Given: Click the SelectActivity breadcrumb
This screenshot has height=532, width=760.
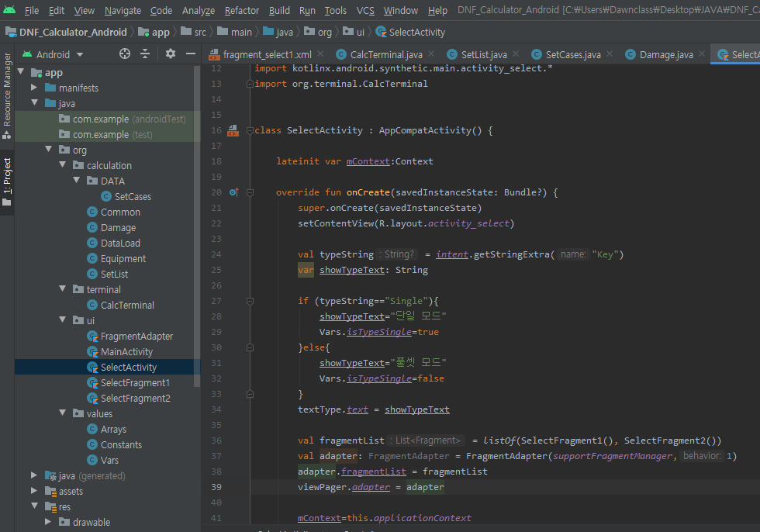Looking at the screenshot, I should point(410,32).
